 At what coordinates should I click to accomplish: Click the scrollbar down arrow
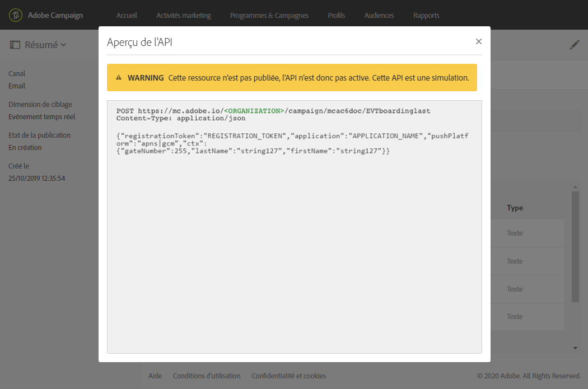(x=575, y=348)
